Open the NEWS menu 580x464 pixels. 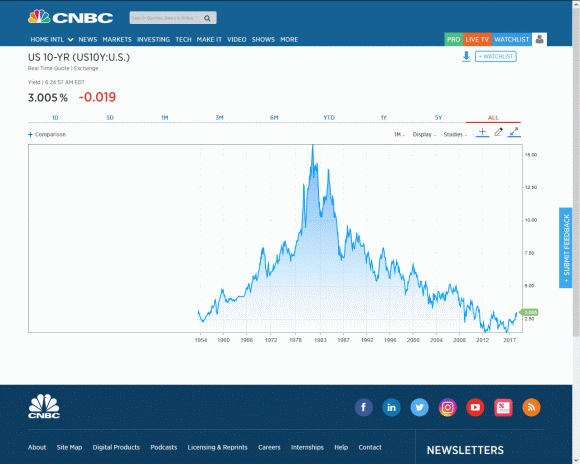tap(88, 40)
